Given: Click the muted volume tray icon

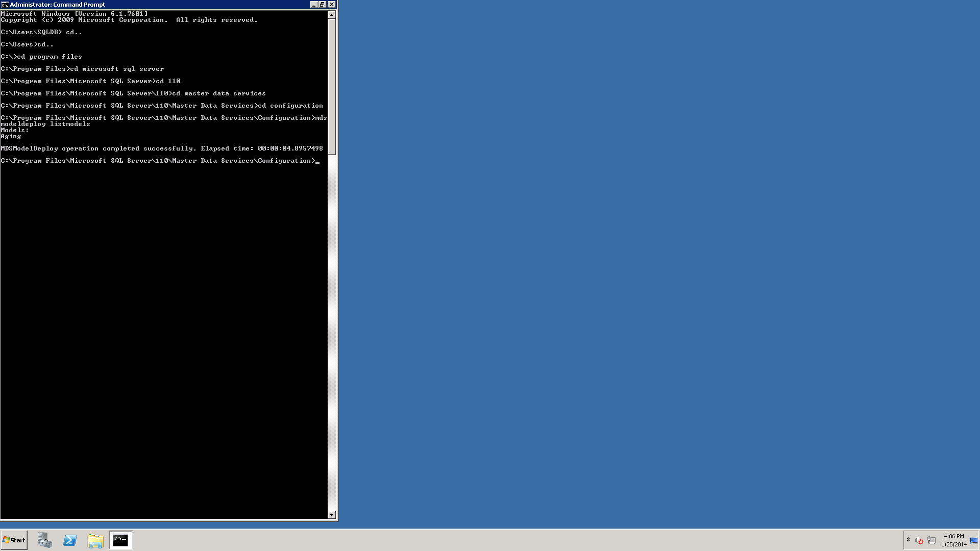Looking at the screenshot, I should click(919, 540).
